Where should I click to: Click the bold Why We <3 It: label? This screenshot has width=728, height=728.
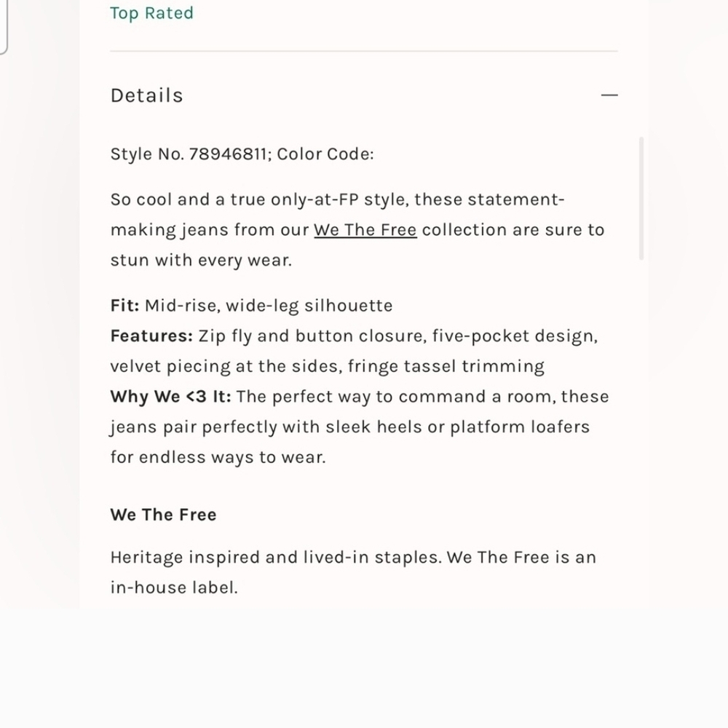[x=170, y=397]
